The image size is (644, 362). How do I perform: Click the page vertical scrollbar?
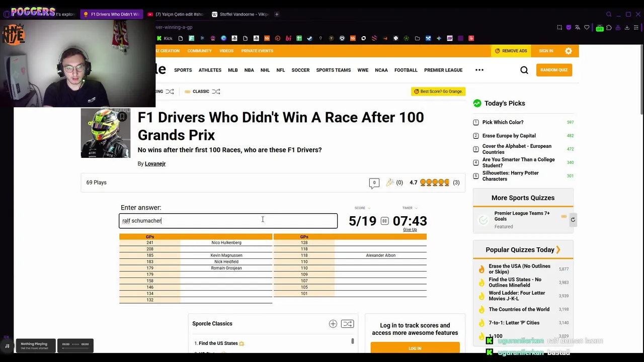(641, 80)
